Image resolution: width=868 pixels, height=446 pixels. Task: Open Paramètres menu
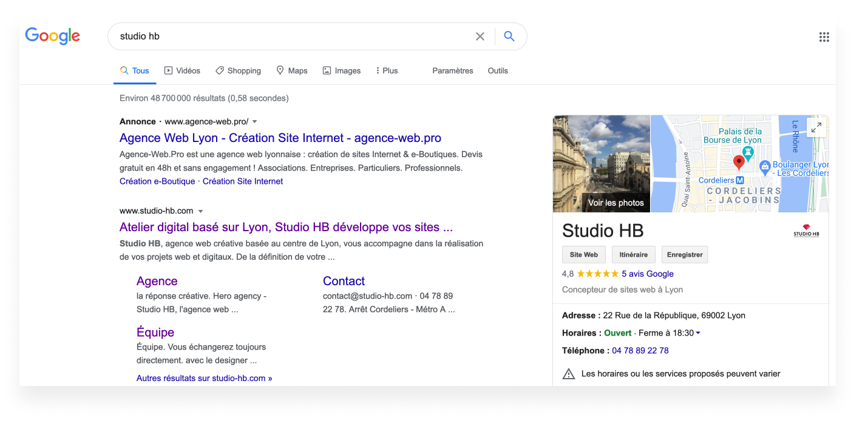coord(453,71)
